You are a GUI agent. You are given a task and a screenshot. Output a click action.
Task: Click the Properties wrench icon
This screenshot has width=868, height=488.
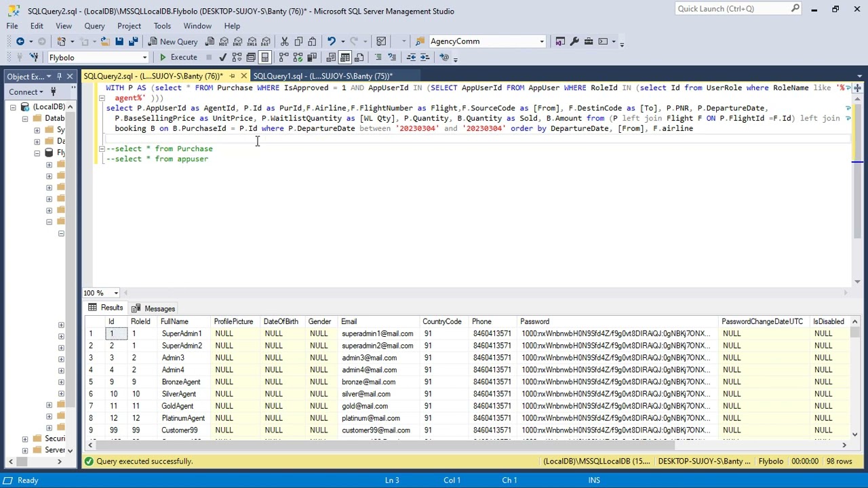click(x=574, y=41)
